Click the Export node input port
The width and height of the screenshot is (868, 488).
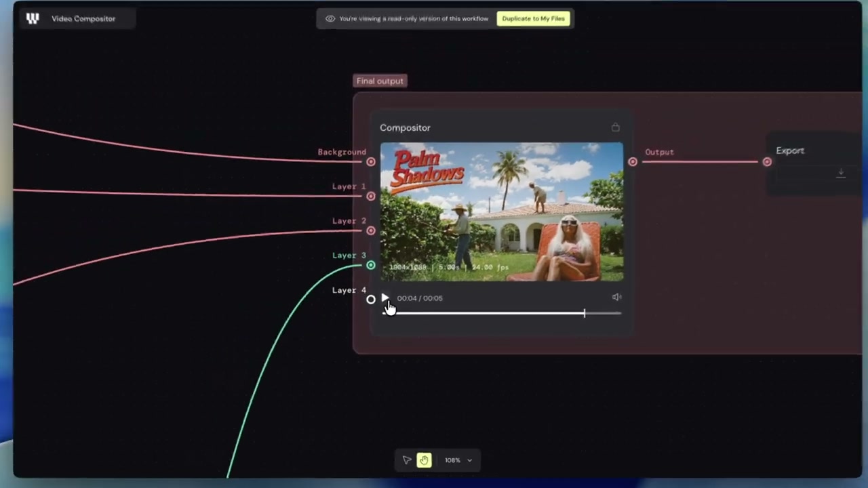click(767, 162)
